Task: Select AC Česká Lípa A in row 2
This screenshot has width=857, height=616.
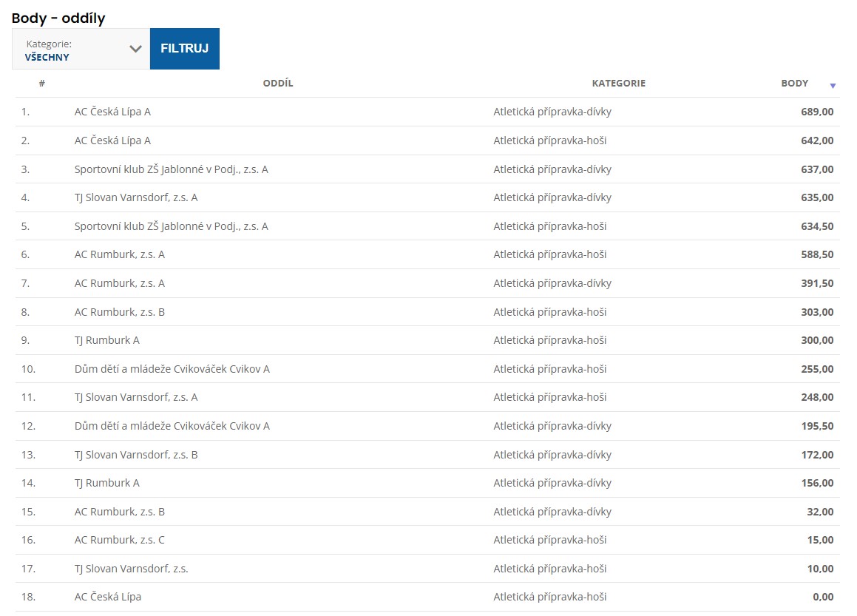Action: [x=112, y=141]
